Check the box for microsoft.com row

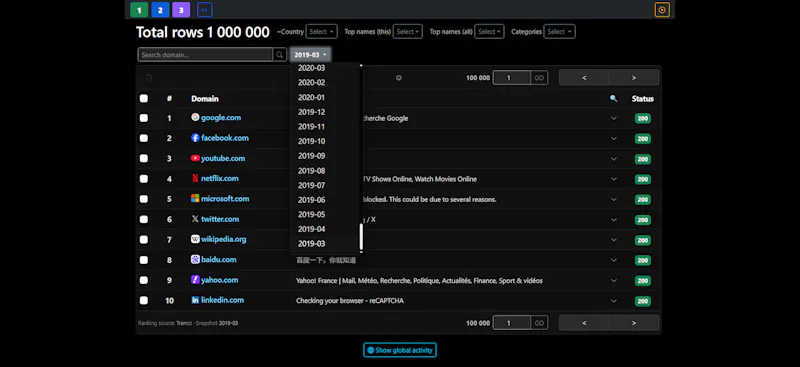pyautogui.click(x=144, y=199)
